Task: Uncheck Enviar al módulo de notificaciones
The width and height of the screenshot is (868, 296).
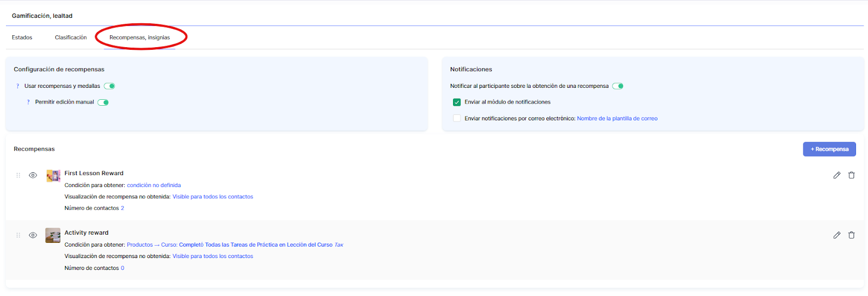Action: point(457,102)
